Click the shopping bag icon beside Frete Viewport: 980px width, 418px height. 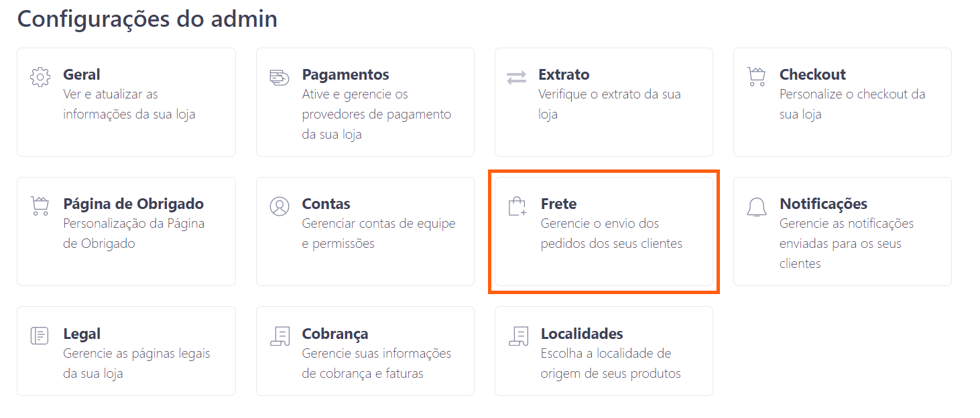[517, 206]
